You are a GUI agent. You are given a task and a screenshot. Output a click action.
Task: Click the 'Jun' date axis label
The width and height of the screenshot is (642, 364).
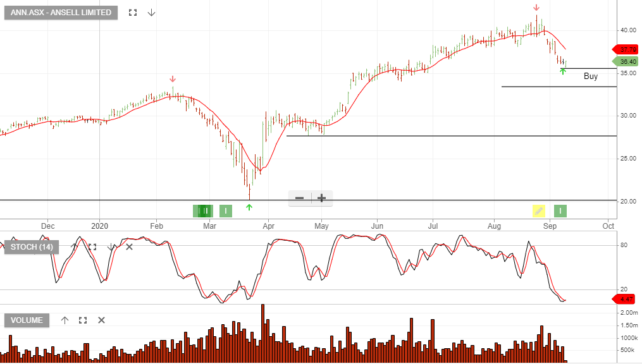point(377,226)
